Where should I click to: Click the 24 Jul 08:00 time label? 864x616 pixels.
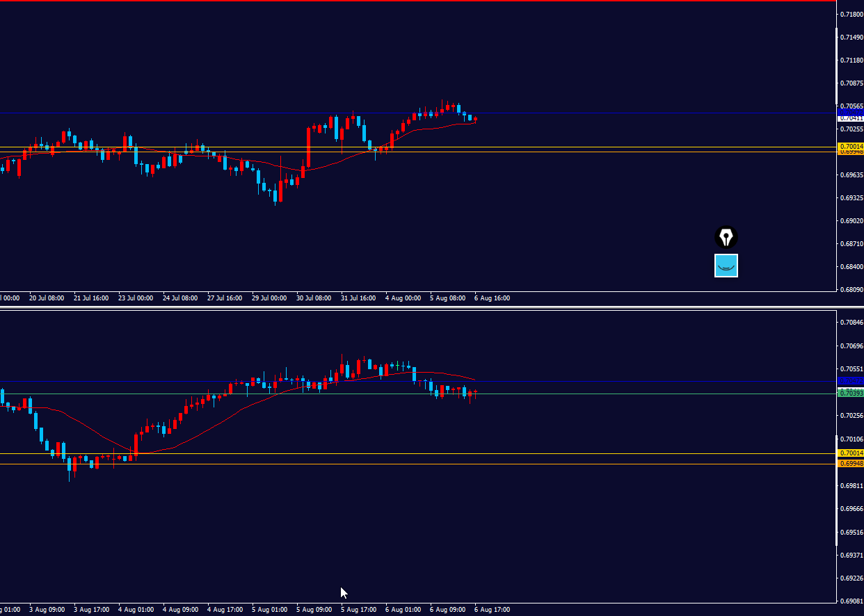point(180,298)
